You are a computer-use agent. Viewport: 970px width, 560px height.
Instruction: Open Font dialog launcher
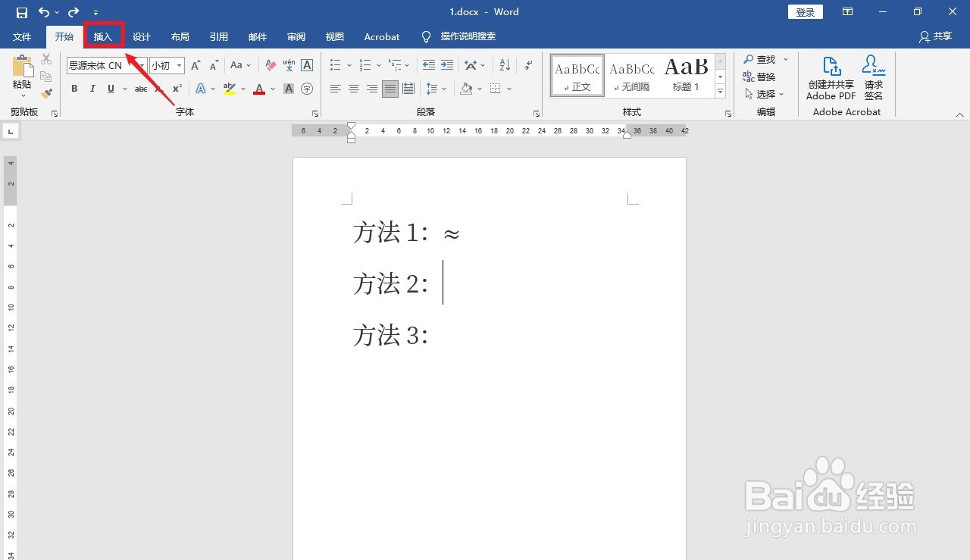click(315, 113)
